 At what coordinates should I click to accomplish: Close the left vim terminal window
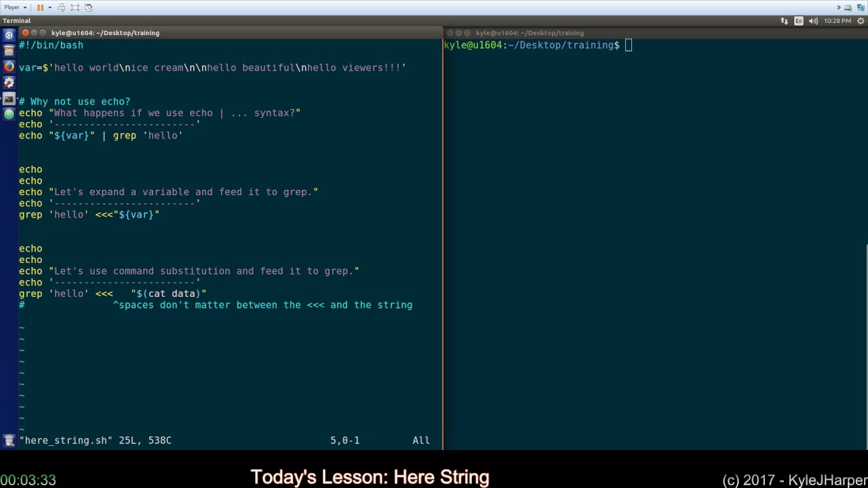(x=26, y=33)
